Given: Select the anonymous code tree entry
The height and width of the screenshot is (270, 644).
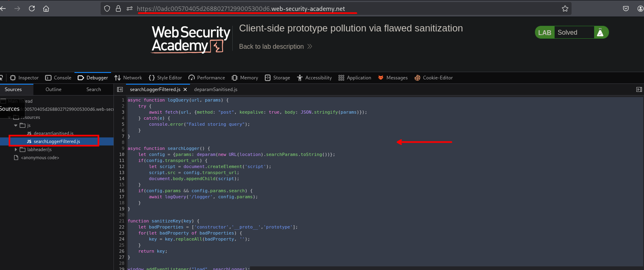Looking at the screenshot, I should click(x=40, y=158).
